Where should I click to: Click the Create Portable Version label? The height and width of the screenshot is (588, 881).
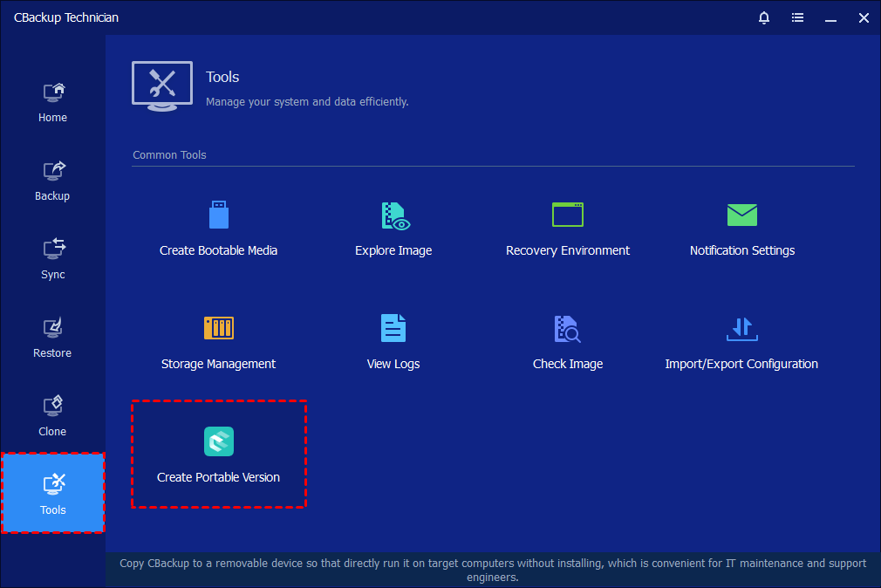219,477
